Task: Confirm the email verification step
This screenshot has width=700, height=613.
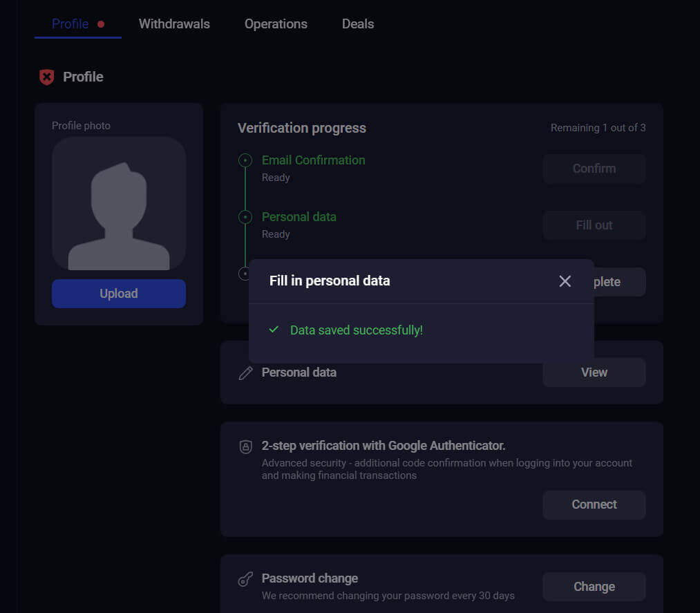Action: pyautogui.click(x=594, y=169)
